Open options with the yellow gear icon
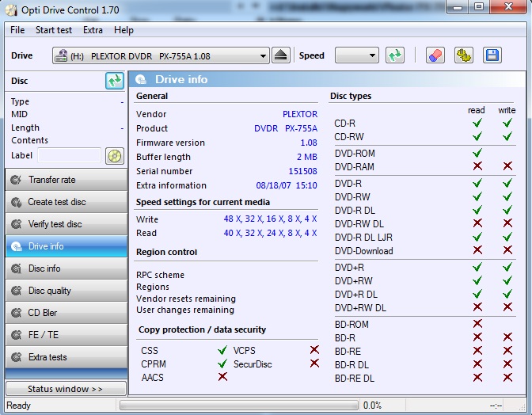The image size is (532, 415). (x=463, y=55)
